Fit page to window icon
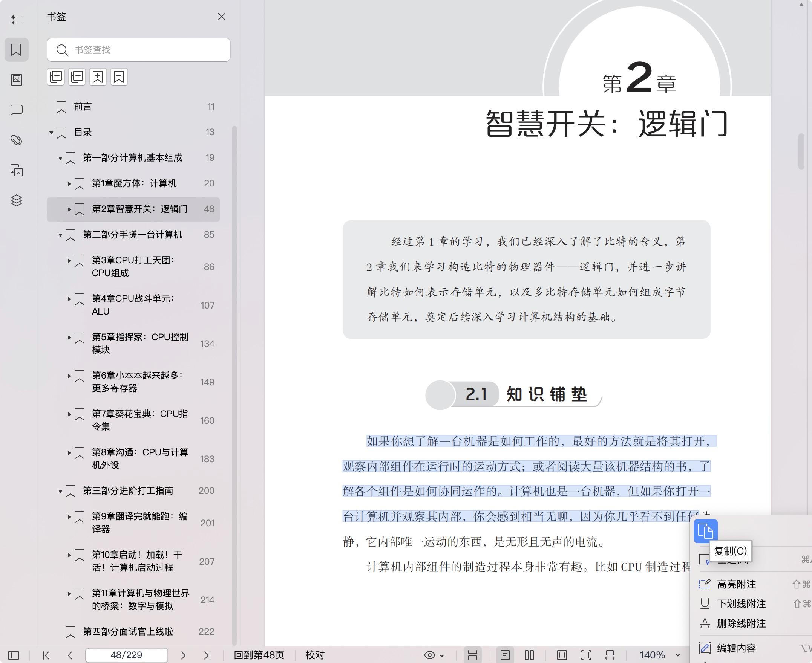 [x=586, y=655]
